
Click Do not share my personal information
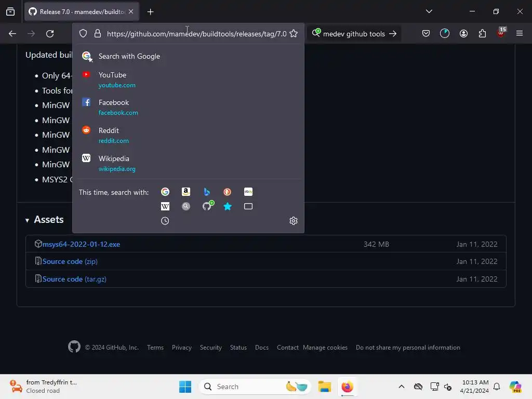point(408,348)
